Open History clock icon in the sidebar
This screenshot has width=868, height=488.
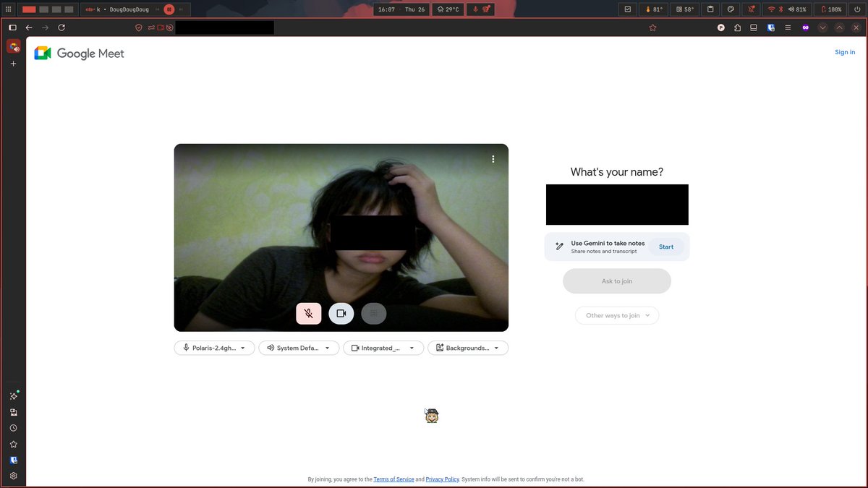pos(13,428)
